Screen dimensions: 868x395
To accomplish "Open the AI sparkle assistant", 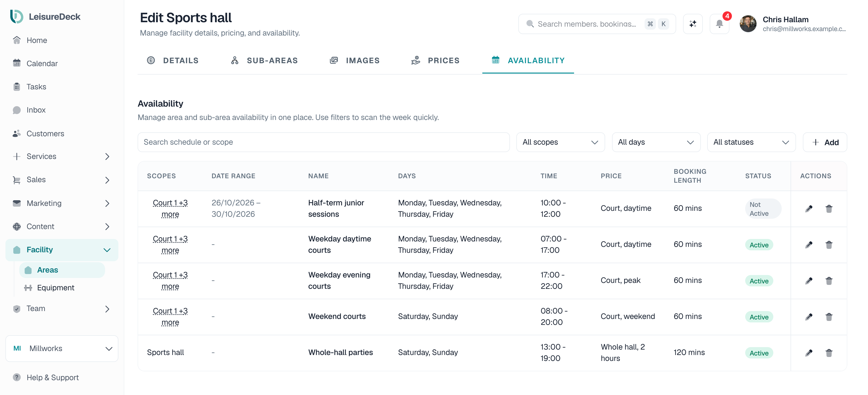I will pyautogui.click(x=693, y=24).
